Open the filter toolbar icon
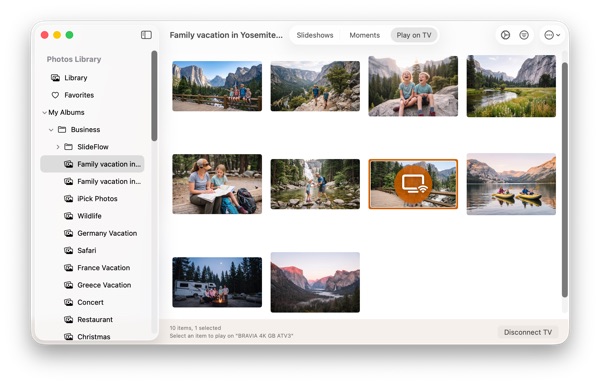This screenshot has width=600, height=385. pos(524,35)
